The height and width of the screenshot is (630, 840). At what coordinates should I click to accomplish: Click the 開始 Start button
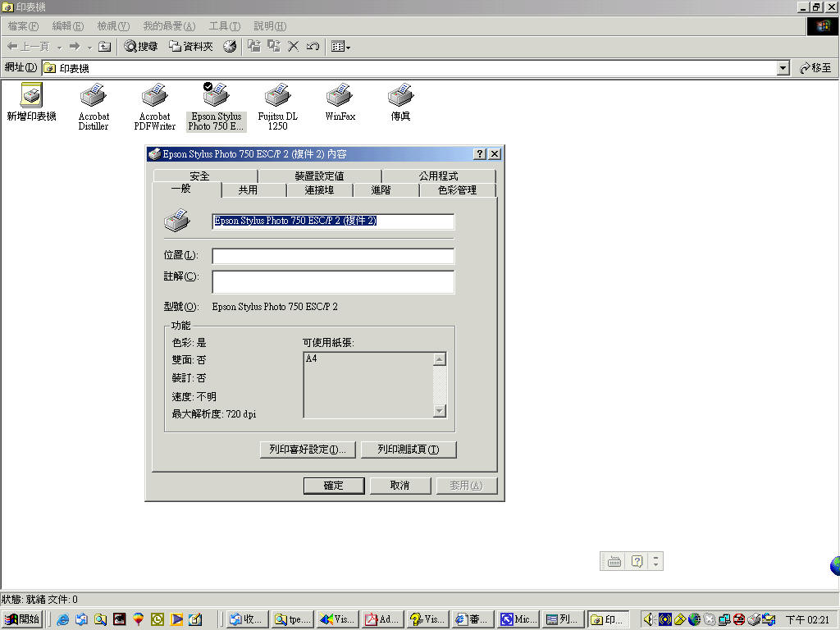click(x=22, y=619)
